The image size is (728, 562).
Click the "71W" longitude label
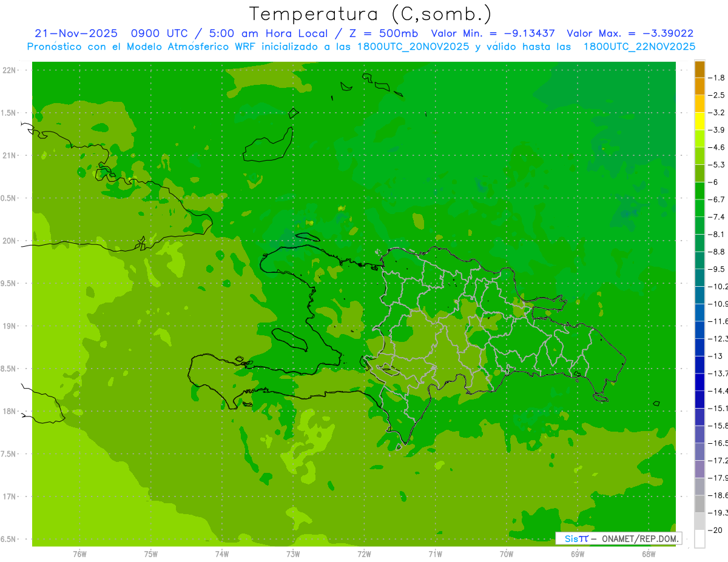point(435,554)
